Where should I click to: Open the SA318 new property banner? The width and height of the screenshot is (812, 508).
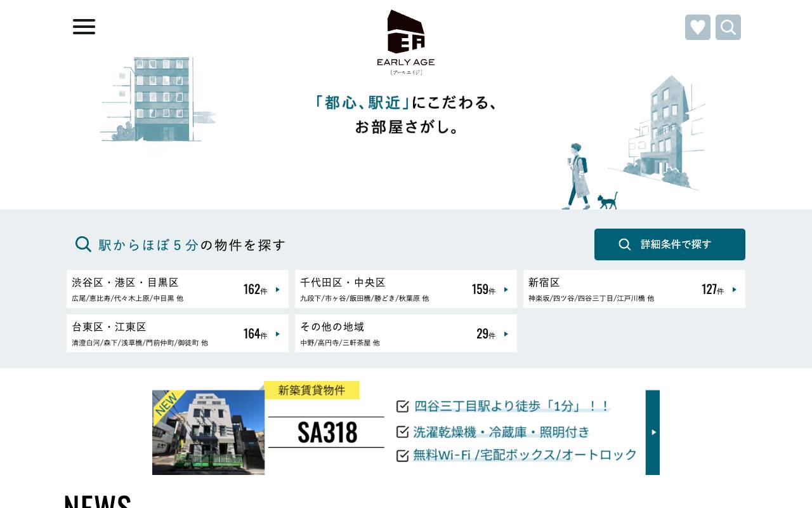point(405,432)
